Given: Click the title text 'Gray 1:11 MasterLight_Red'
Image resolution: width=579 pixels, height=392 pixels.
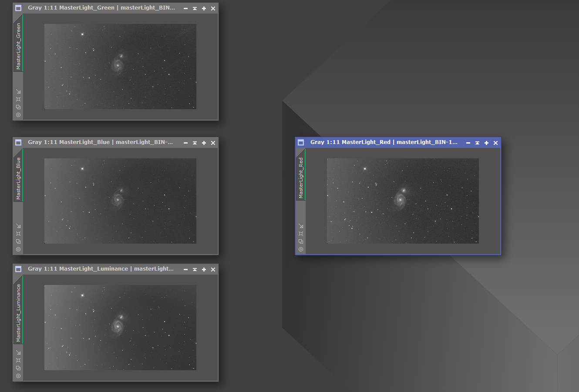Looking at the screenshot, I should click(350, 142).
